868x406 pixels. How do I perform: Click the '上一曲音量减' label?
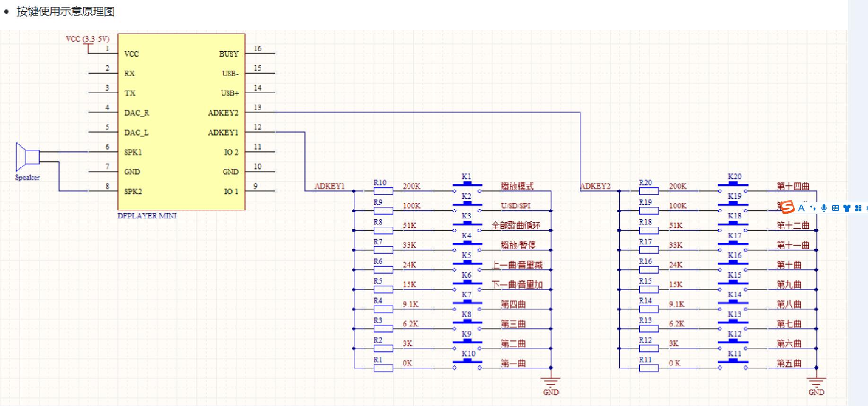pyautogui.click(x=517, y=265)
